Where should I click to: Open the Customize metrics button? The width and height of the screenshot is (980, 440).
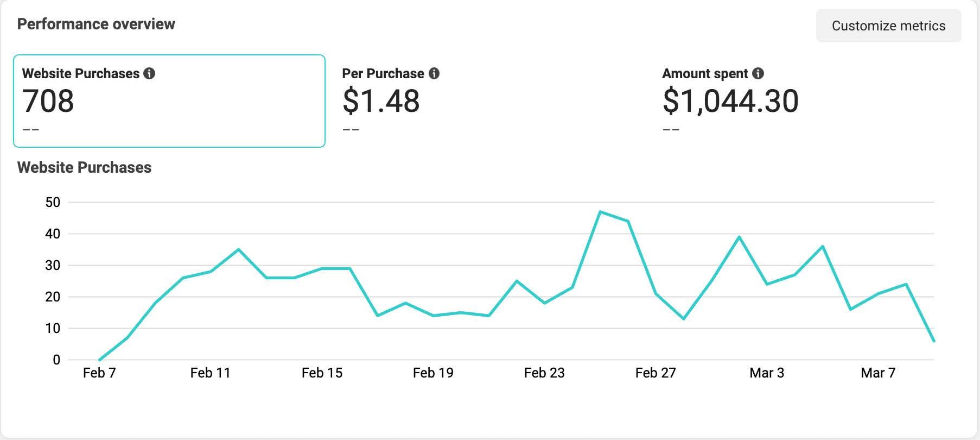(x=888, y=26)
